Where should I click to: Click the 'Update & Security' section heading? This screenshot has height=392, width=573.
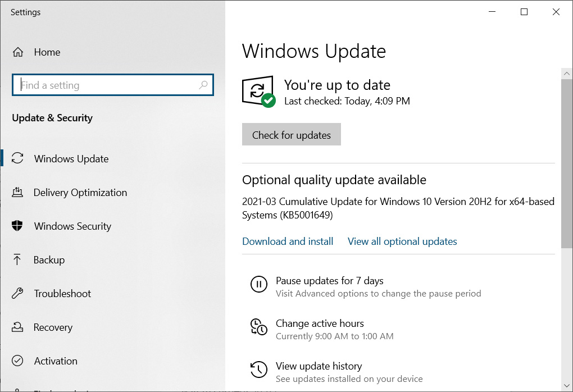point(52,118)
